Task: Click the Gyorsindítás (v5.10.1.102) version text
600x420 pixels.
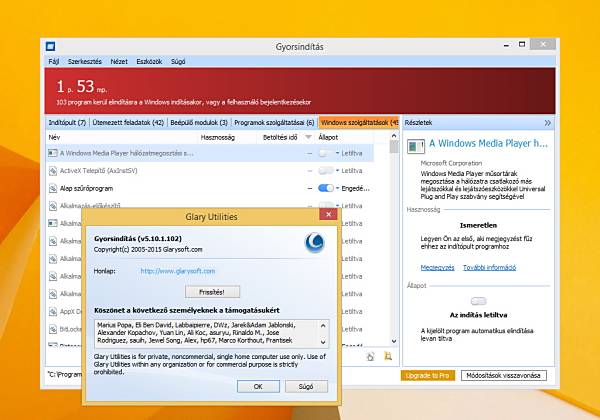Action: 138,239
